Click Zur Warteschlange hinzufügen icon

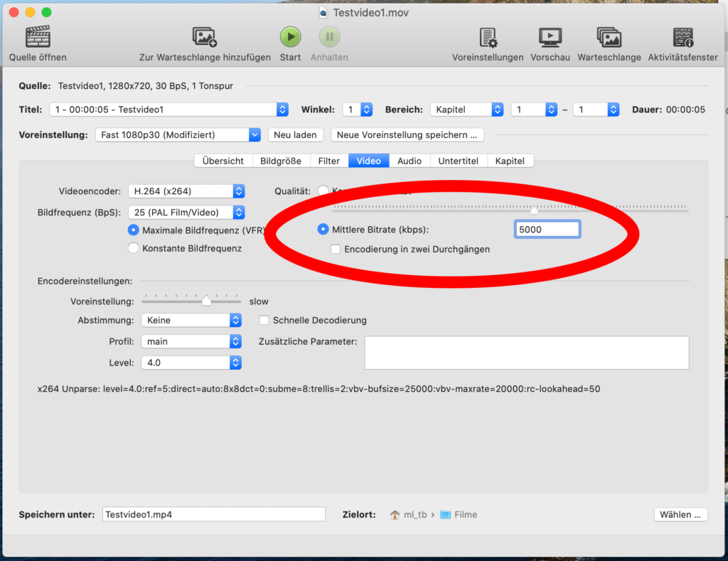click(204, 38)
